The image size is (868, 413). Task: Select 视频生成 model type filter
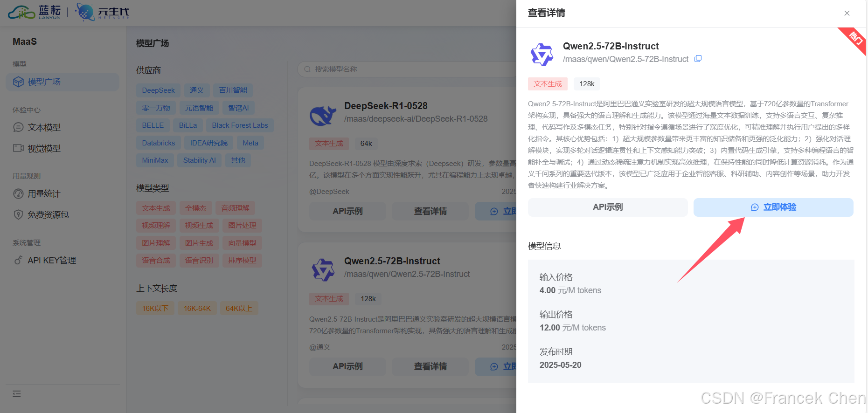point(199,226)
